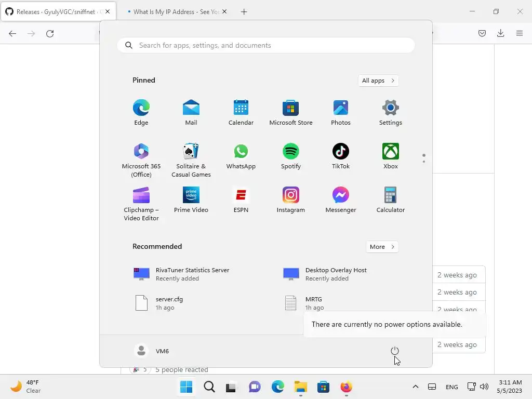Image resolution: width=532 pixels, height=399 pixels.
Task: Launch Instagram
Action: [x=291, y=200]
